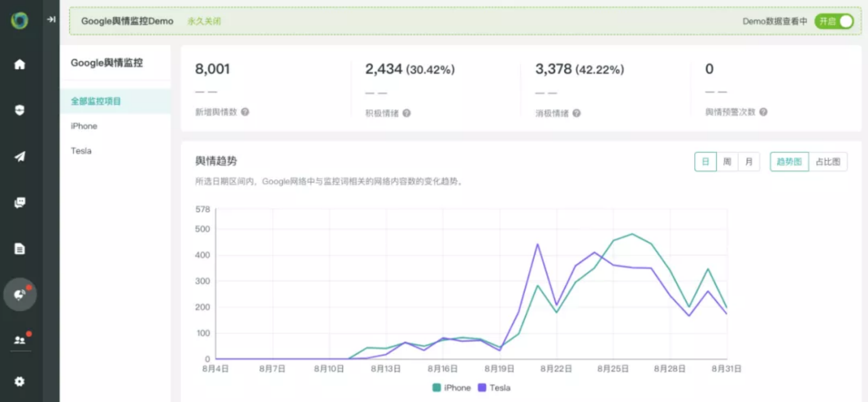The height and width of the screenshot is (402, 868).
Task: Open the document icon in sidebar
Action: coord(20,249)
